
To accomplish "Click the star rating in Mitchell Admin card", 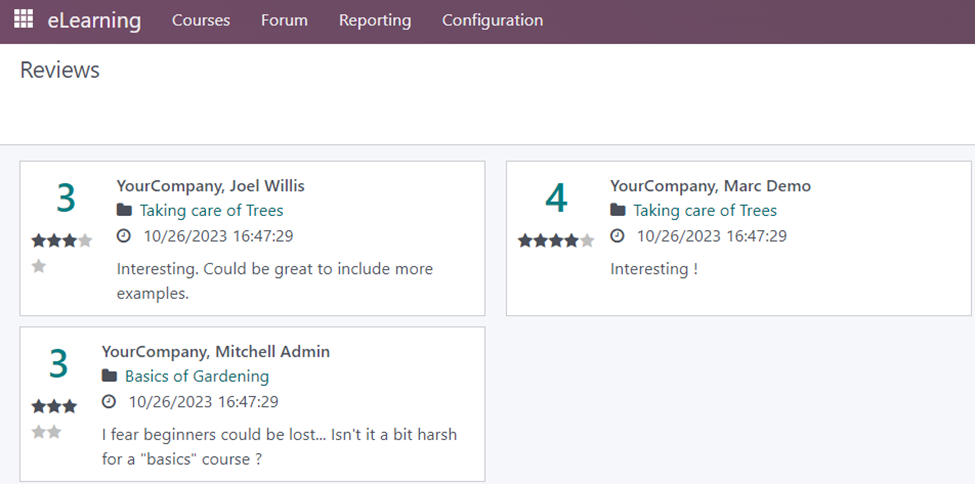I will pos(54,406).
